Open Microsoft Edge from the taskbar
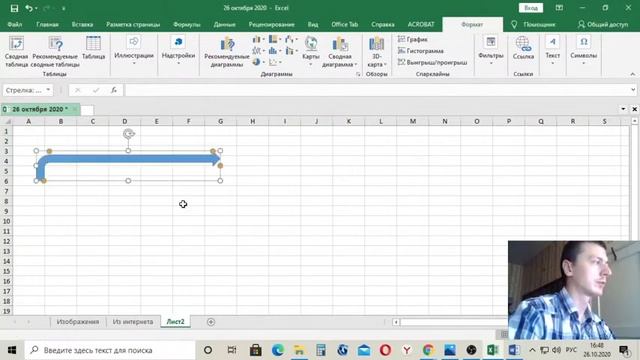 (278, 350)
